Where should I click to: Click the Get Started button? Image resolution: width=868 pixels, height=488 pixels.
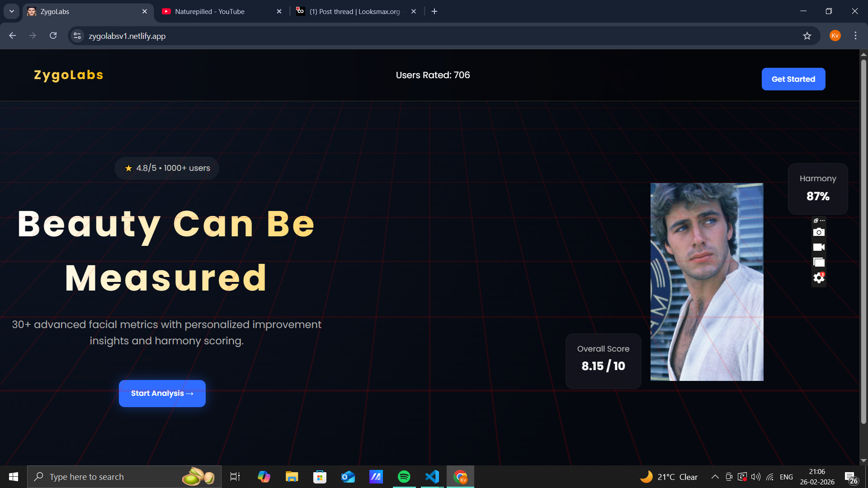[793, 79]
